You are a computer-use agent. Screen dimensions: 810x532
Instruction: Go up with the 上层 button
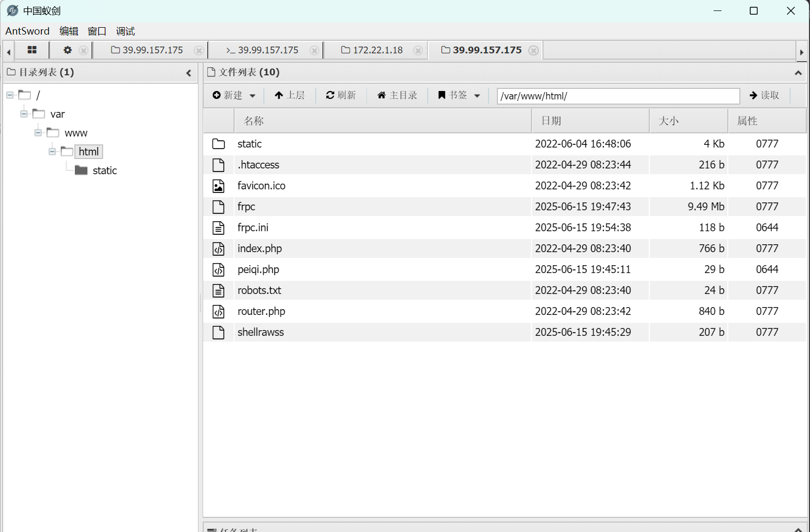coord(290,95)
